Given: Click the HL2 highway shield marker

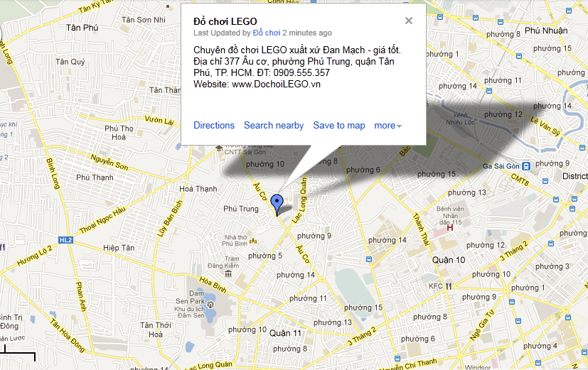Looking at the screenshot, I should click(x=65, y=240).
